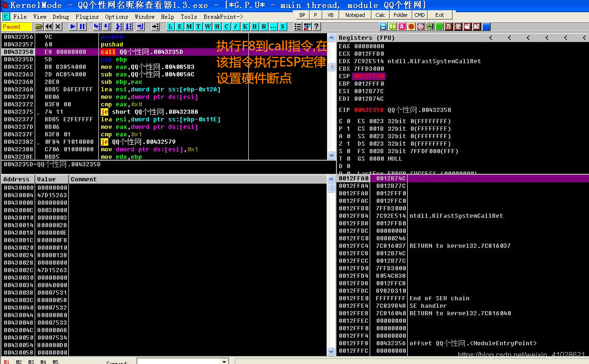
Task: Click the VB quick button
Action: 330,15
